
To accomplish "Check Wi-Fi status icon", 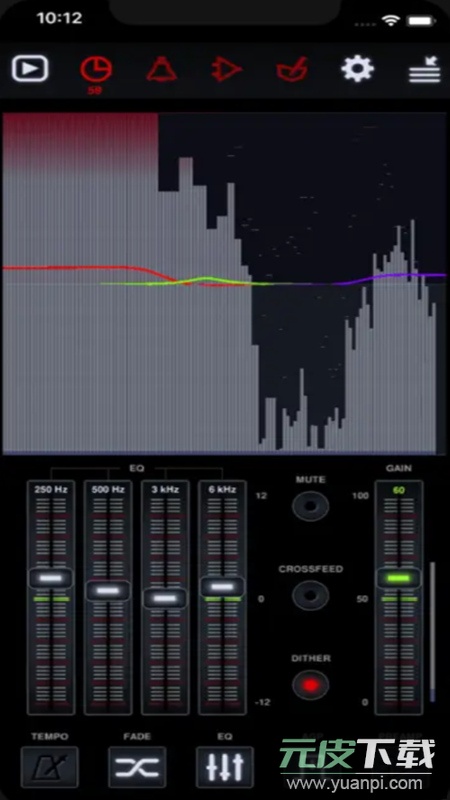I will pyautogui.click(x=391, y=20).
